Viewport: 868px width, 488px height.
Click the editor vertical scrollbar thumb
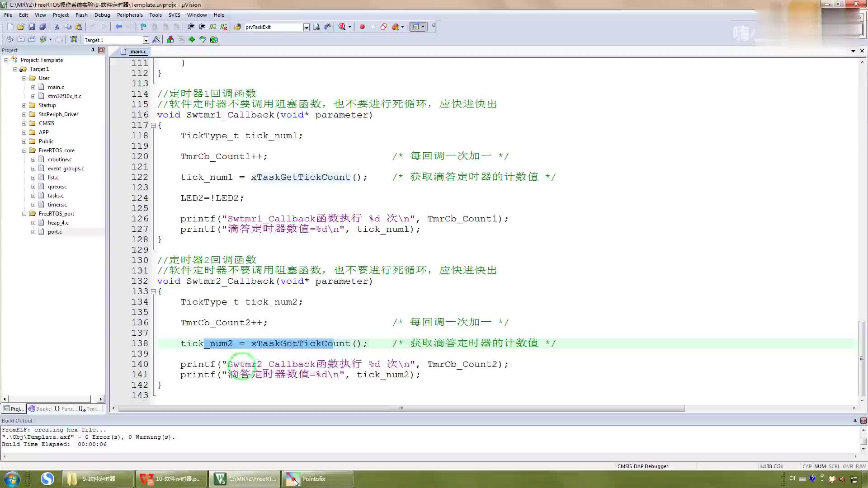[862, 358]
